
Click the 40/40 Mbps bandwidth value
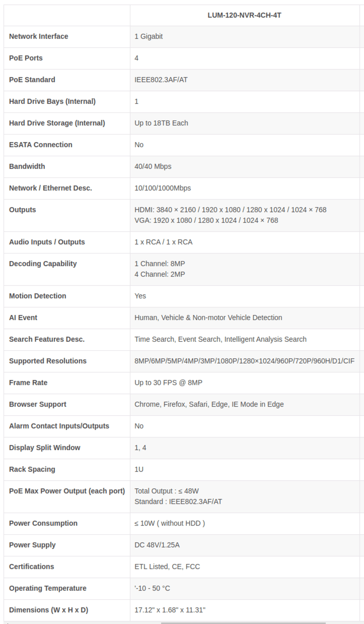click(153, 167)
